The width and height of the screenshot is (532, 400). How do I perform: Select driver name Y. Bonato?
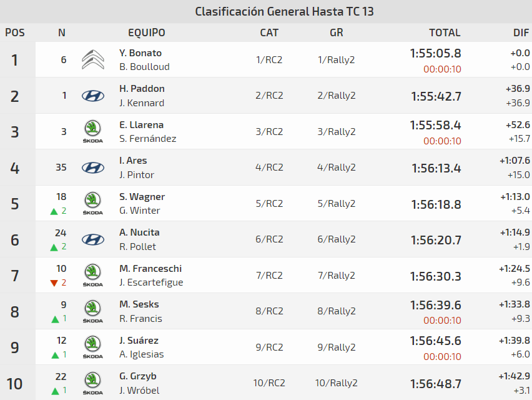tap(140, 53)
